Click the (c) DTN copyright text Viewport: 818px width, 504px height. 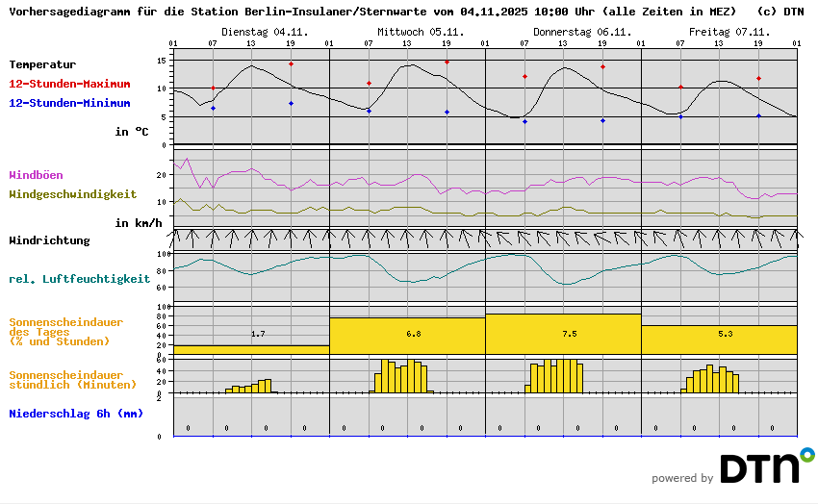coord(780,12)
